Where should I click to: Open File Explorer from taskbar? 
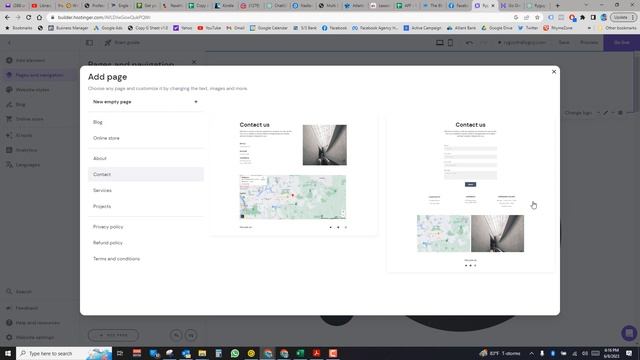coord(202,353)
